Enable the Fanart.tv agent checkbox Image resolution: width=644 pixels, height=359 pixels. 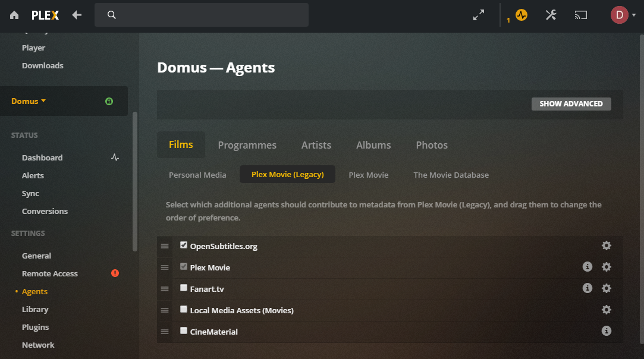click(184, 288)
